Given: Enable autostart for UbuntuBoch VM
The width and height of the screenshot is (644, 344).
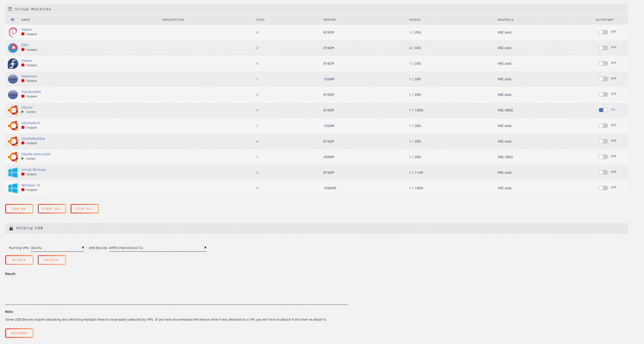Looking at the screenshot, I should point(603,126).
